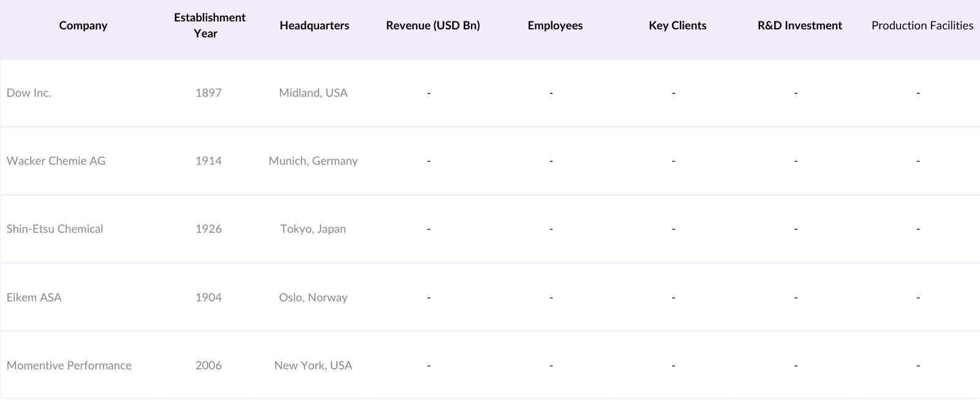
Task: Select the Employees column header
Action: (555, 26)
